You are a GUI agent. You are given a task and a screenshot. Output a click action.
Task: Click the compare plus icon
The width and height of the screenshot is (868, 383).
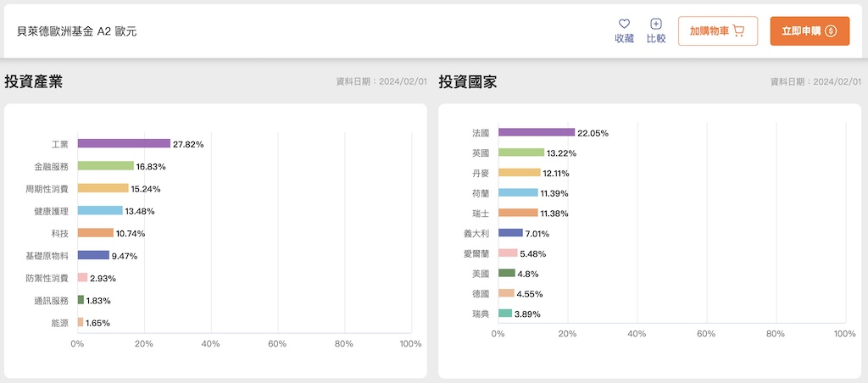point(655,24)
